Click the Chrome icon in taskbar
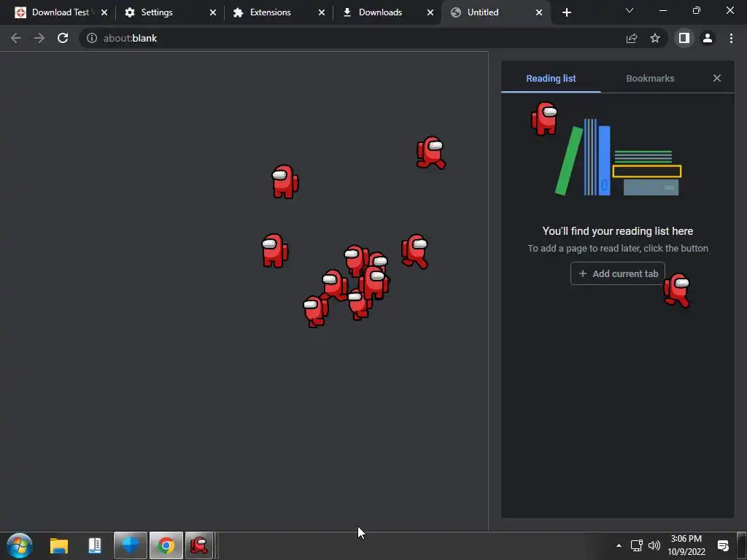 pyautogui.click(x=166, y=545)
